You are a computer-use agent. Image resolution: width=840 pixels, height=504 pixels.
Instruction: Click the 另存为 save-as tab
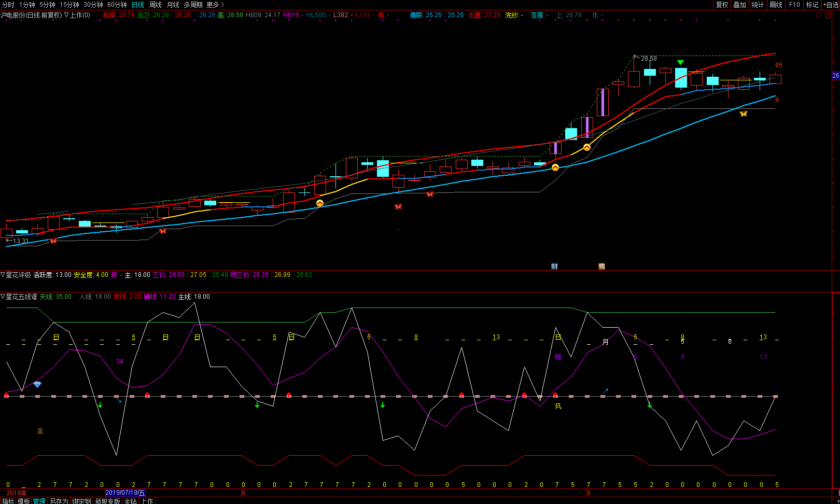pos(59,501)
